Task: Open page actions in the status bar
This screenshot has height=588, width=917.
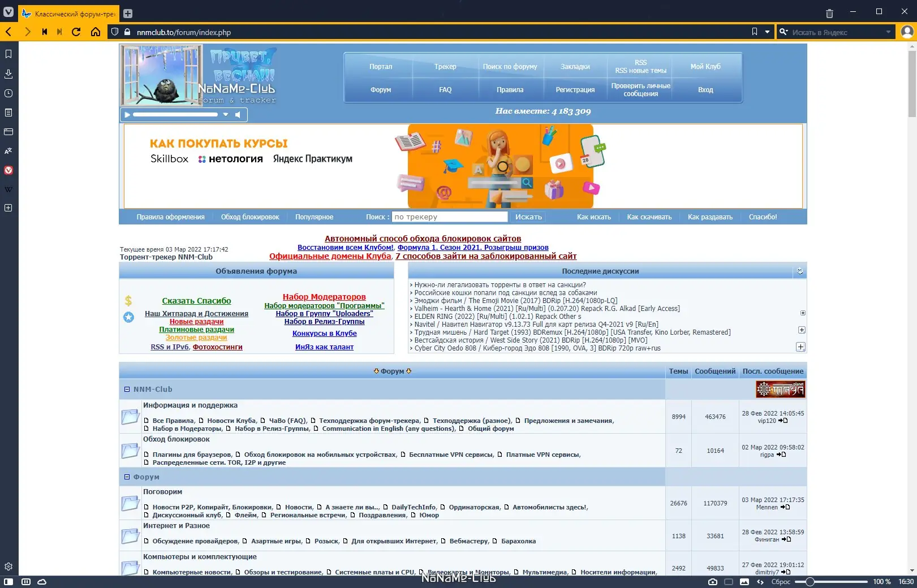Action: click(x=760, y=582)
